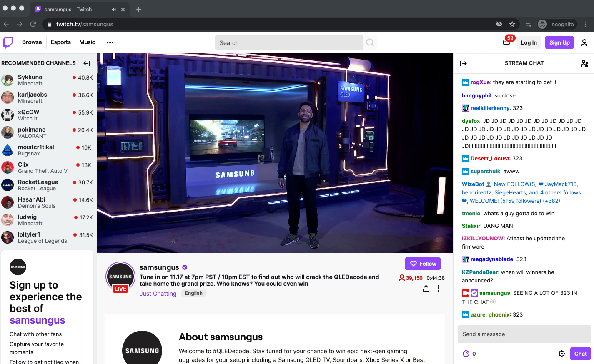Click azure_phoenix username in chat
594x364 pixels.
click(x=490, y=314)
